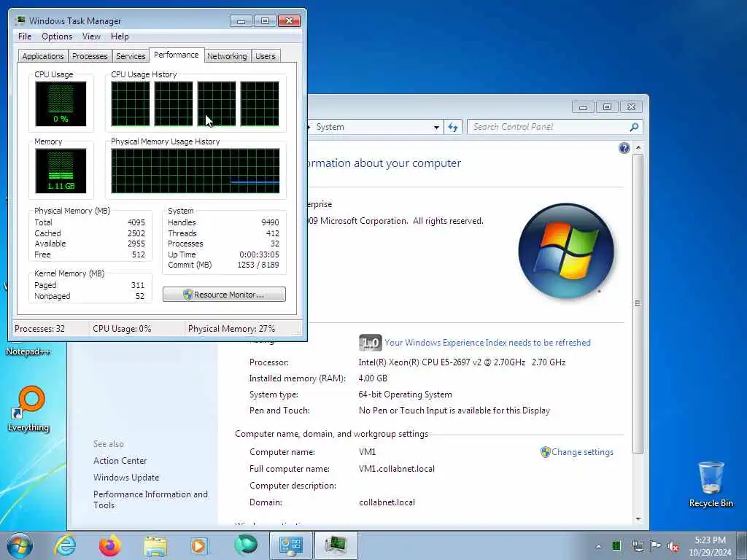Click Up Time value '0:00:33:05'
Image resolution: width=747 pixels, height=560 pixels.
tap(259, 254)
